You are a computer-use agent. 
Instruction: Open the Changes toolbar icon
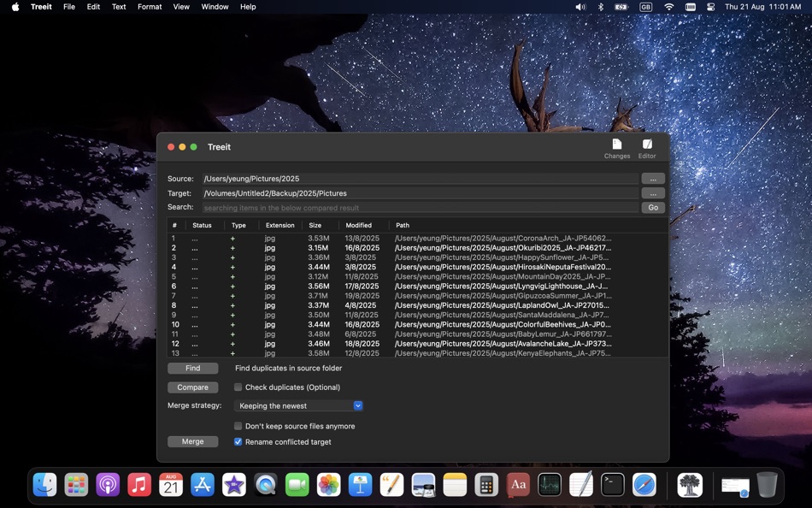tap(617, 148)
